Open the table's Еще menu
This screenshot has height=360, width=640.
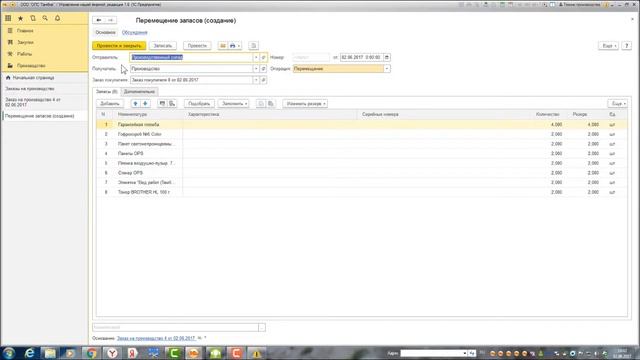tap(618, 104)
